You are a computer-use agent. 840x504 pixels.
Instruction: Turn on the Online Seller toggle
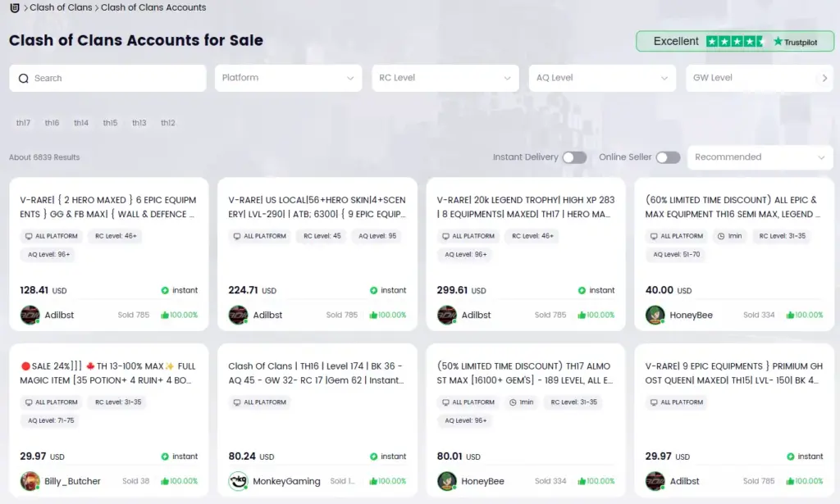click(668, 157)
